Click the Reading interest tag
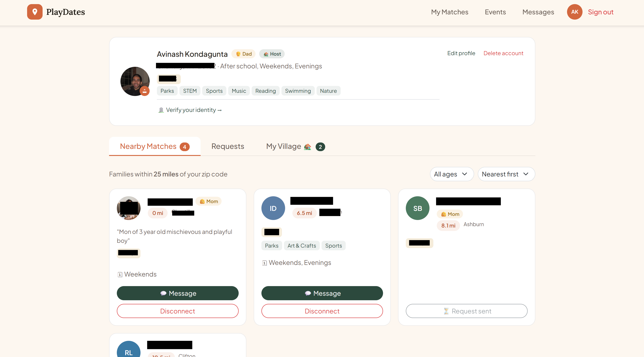 pos(265,91)
